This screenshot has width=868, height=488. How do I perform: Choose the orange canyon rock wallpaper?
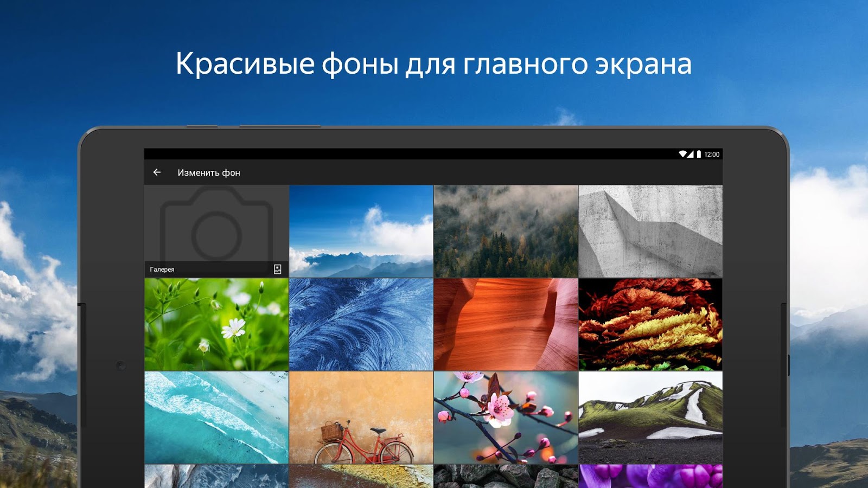coord(506,325)
